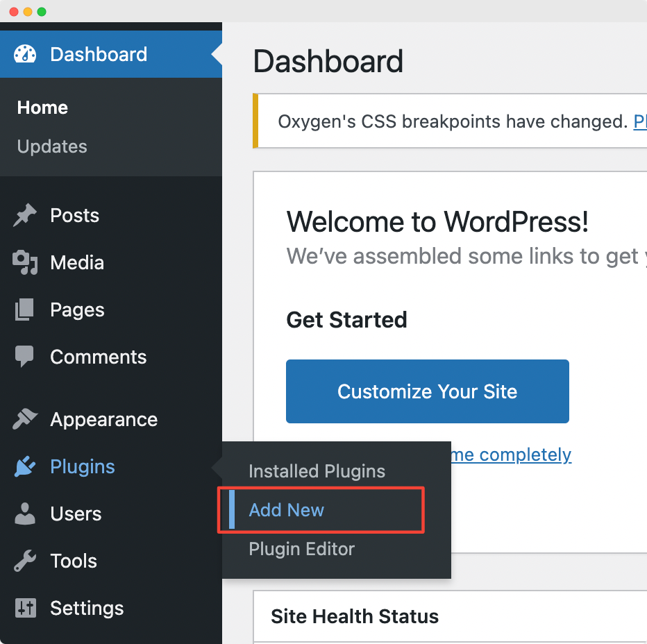
Task: Click the Users person icon
Action: pyautogui.click(x=25, y=514)
